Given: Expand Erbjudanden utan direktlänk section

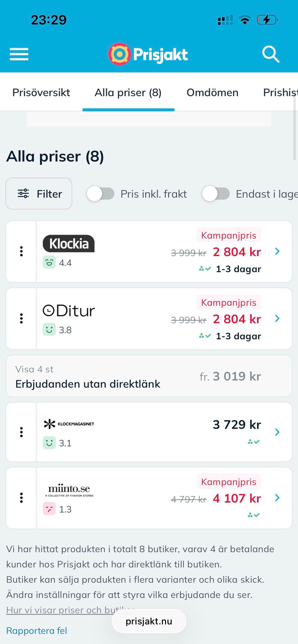Looking at the screenshot, I should pyautogui.click(x=149, y=376).
